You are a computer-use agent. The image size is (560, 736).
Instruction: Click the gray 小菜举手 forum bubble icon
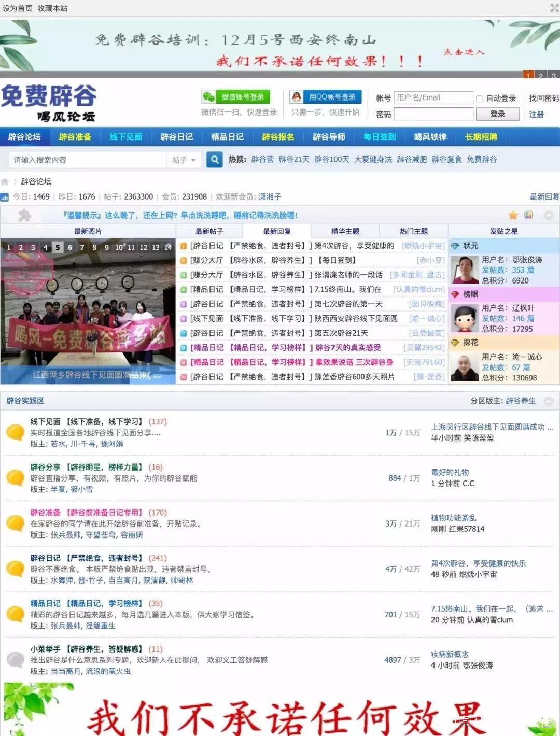15,660
